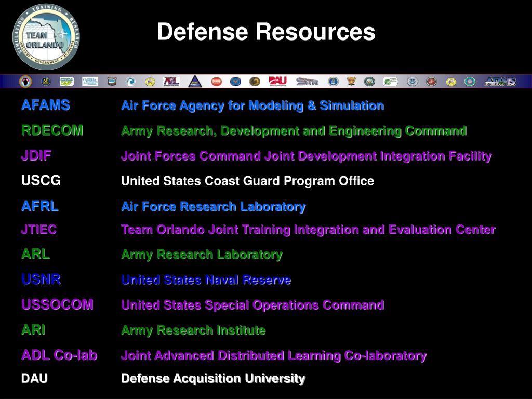Select the USSOCOM acronym

tap(57, 304)
